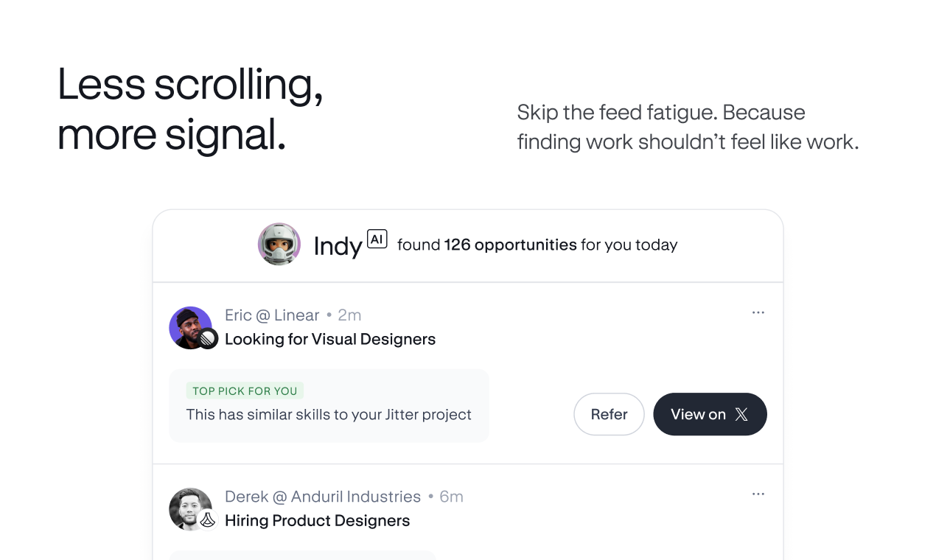Click the Anduril logo badge on Derek's avatar
Image resolution: width=936 pixels, height=560 pixels.
(x=209, y=520)
